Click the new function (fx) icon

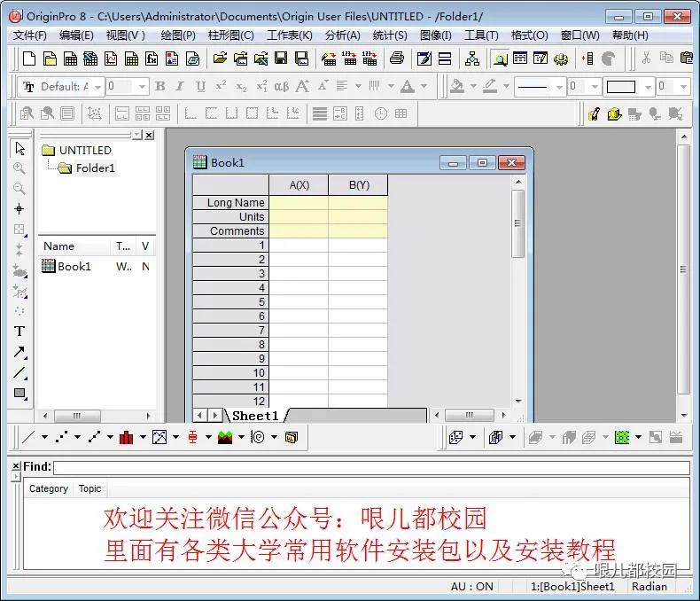(x=152, y=59)
